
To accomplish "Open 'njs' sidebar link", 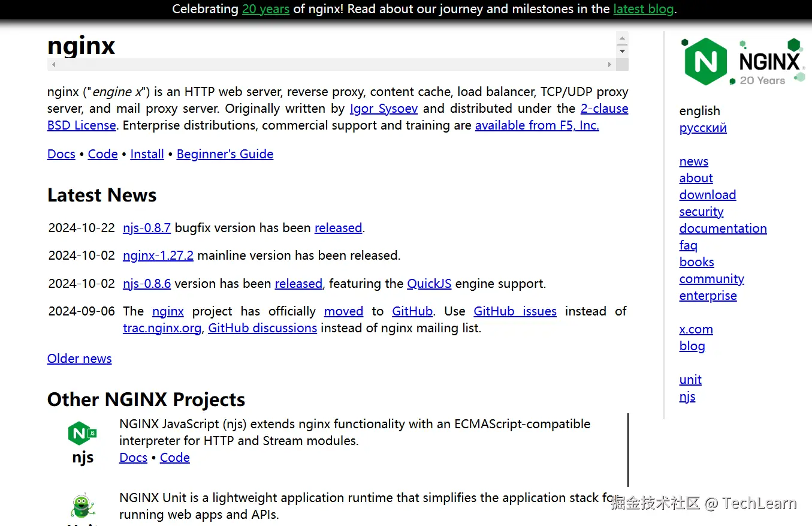I will [687, 396].
